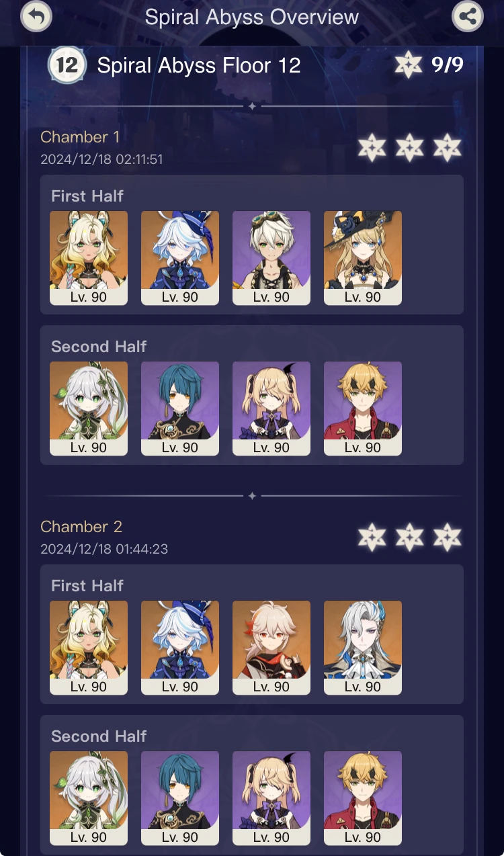Select the goggles character in Chamber 1 First Half
The width and height of the screenshot is (504, 856).
271,258
